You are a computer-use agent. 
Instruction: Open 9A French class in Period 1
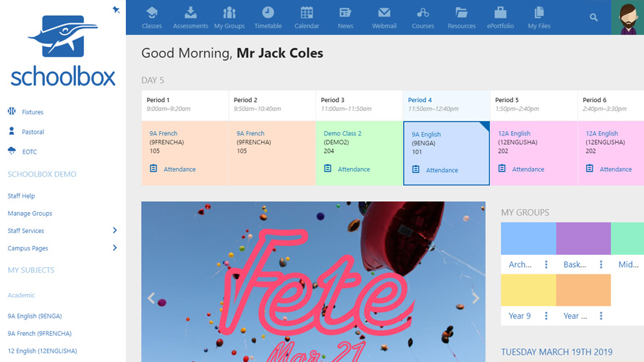coord(163,133)
